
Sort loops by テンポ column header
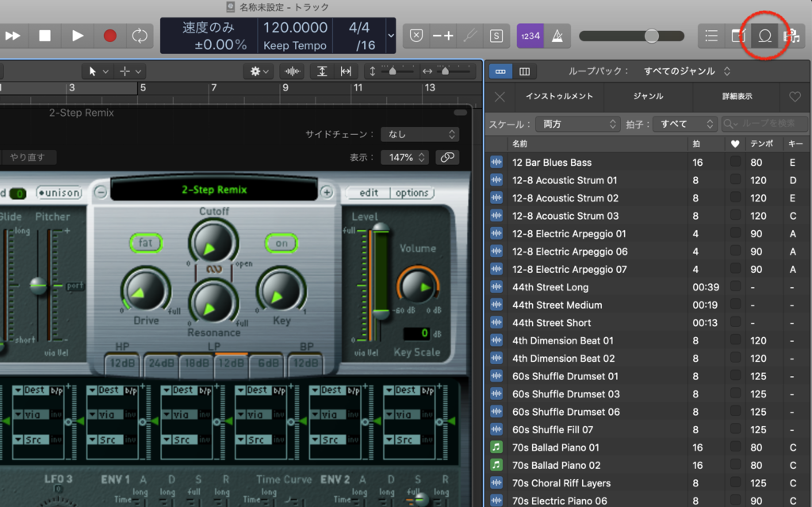coord(762,144)
